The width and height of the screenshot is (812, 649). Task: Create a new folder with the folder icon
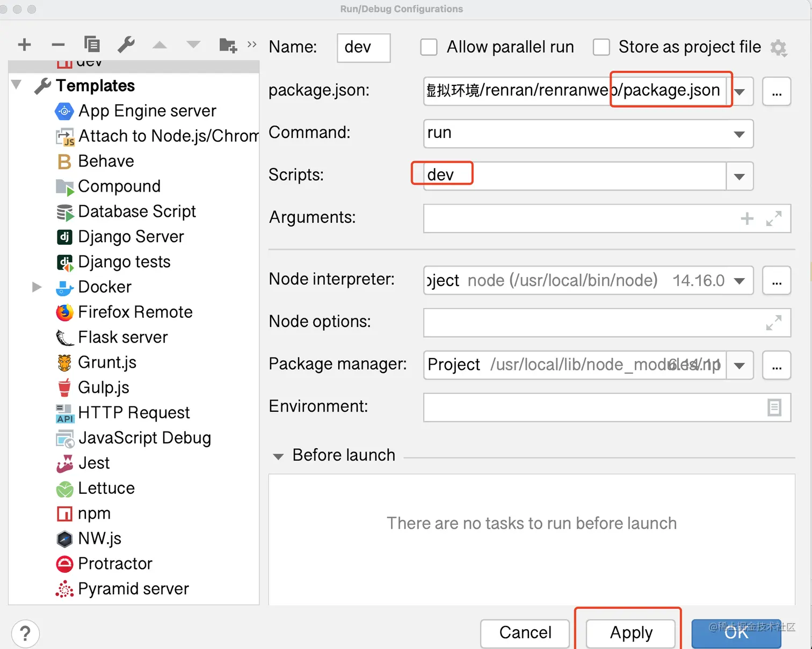(228, 45)
